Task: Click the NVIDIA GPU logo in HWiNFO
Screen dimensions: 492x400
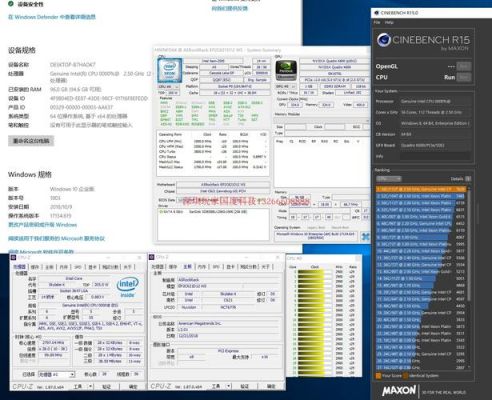Action: 286,70
